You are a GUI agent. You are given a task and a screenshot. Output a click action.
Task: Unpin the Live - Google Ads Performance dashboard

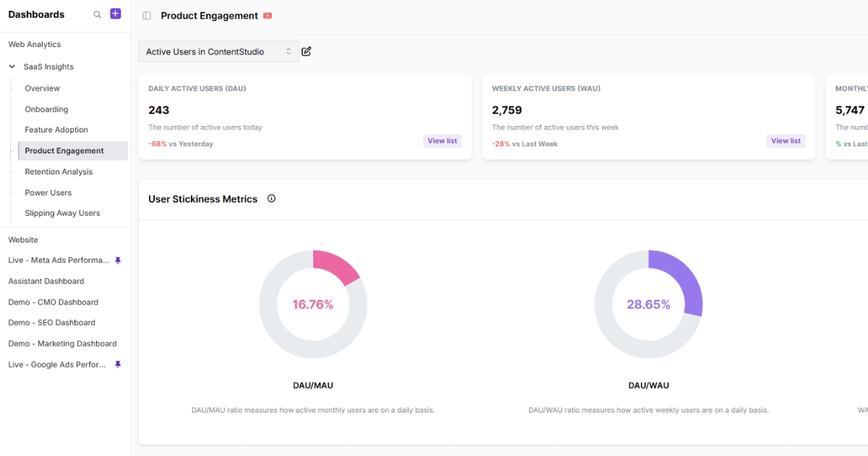(x=117, y=364)
